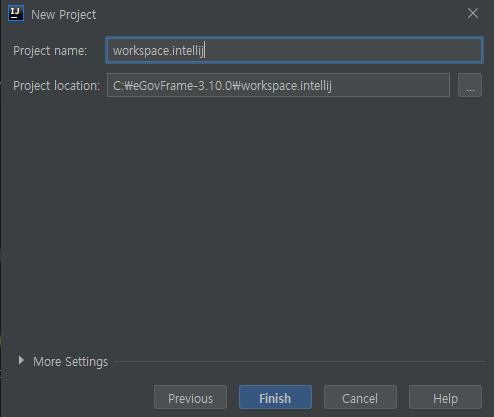
Task: Click the empty area of the dialog body
Action: click(247, 223)
